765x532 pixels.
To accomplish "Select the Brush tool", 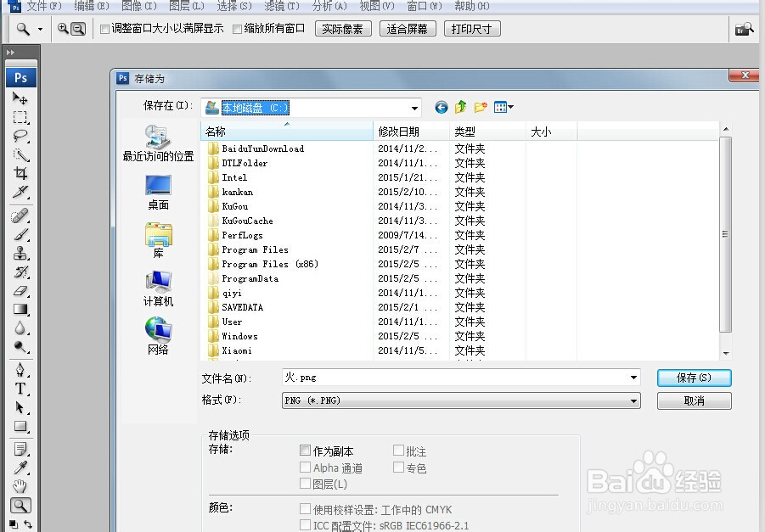I will pos(20,234).
